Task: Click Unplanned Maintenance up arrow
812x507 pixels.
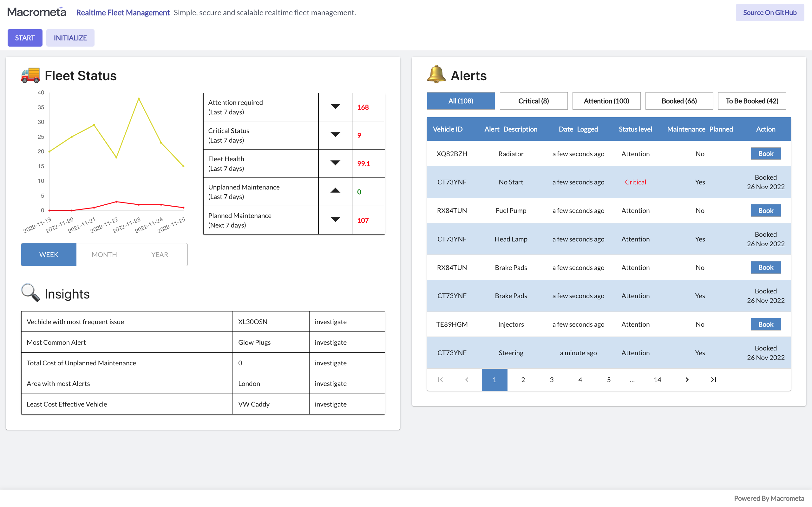Action: click(x=335, y=191)
